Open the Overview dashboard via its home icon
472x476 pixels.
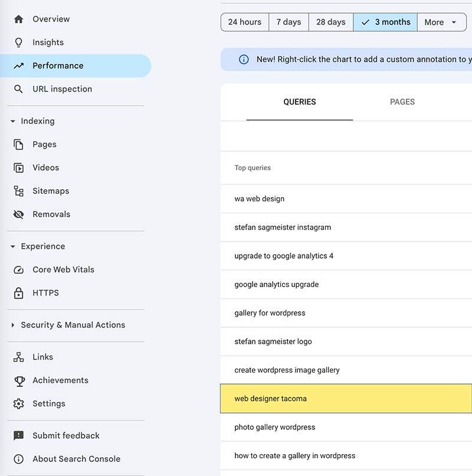pyautogui.click(x=19, y=18)
